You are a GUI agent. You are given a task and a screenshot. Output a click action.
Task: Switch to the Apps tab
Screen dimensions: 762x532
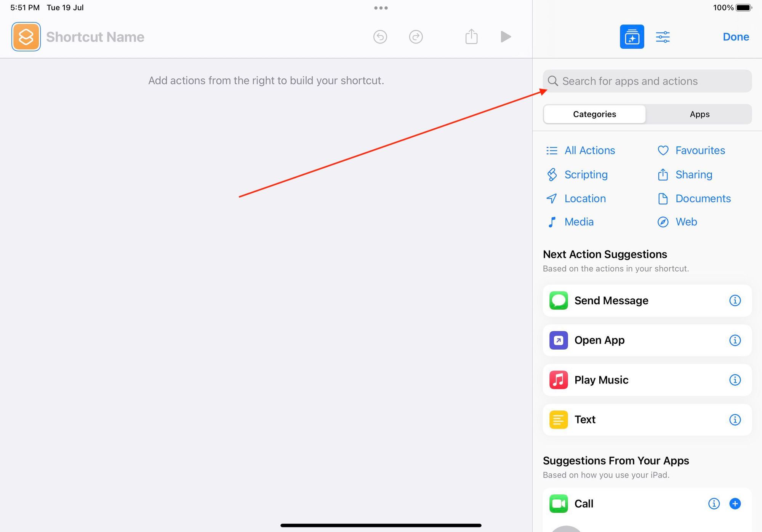(699, 114)
